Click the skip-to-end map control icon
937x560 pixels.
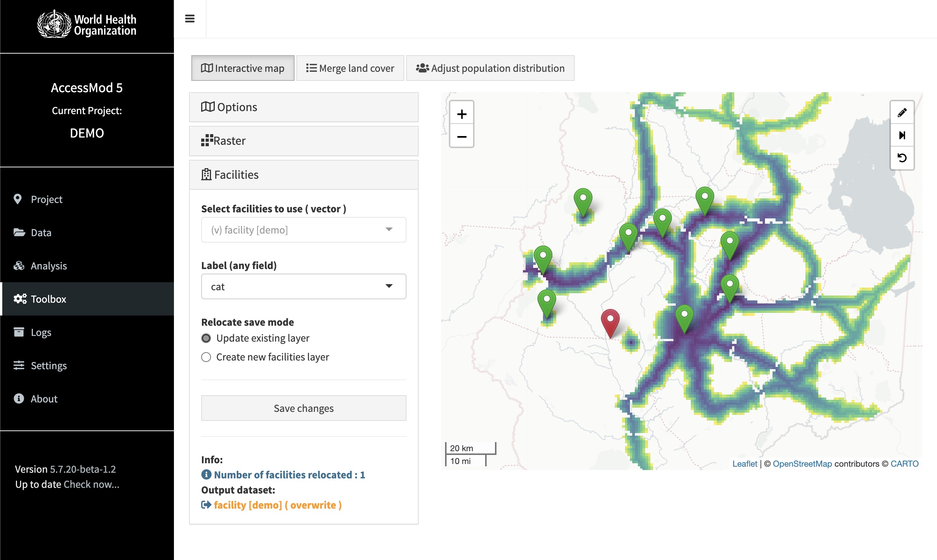(x=902, y=135)
